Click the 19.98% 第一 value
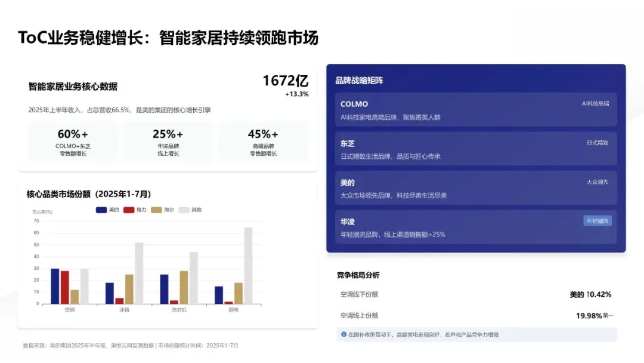 tap(595, 316)
